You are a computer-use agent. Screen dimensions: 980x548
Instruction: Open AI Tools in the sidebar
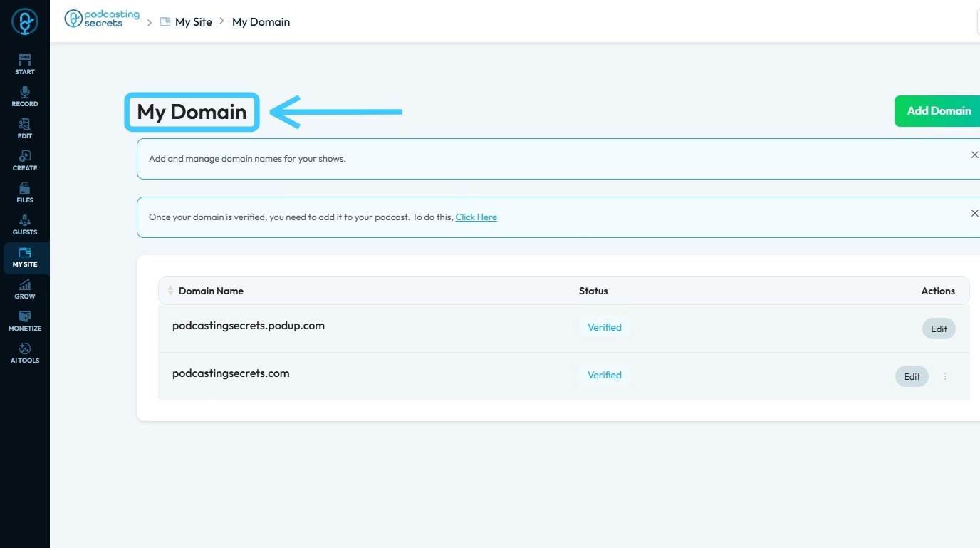(x=25, y=353)
